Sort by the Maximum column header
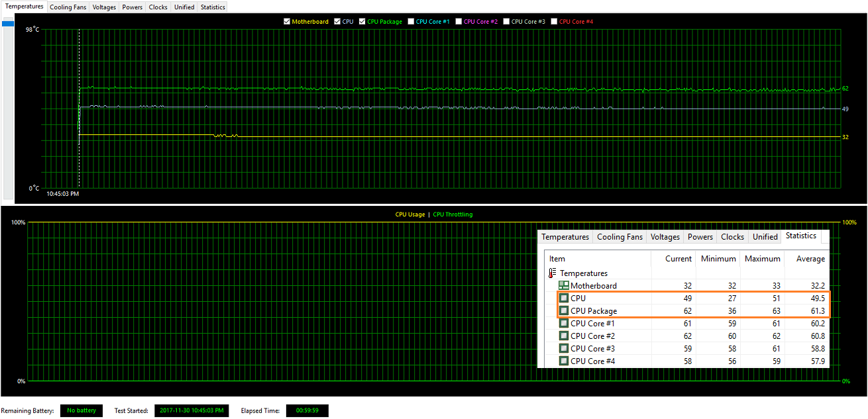Image resolution: width=868 pixels, height=419 pixels. (762, 259)
